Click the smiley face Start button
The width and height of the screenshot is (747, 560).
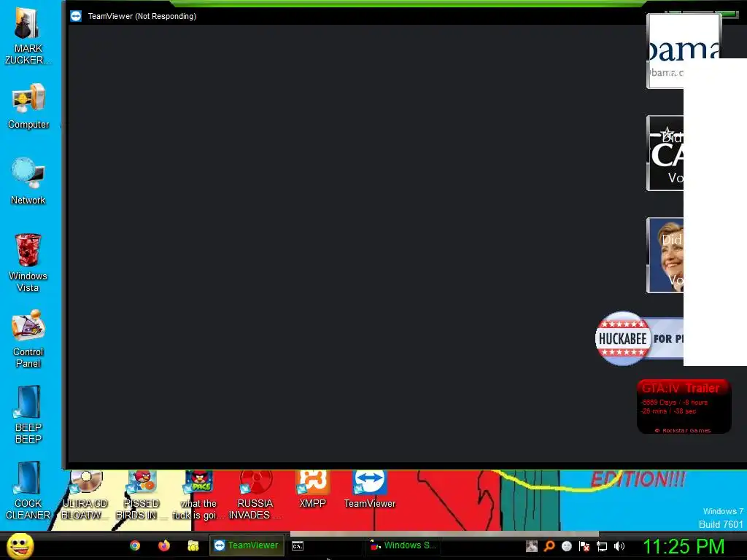[20, 546]
